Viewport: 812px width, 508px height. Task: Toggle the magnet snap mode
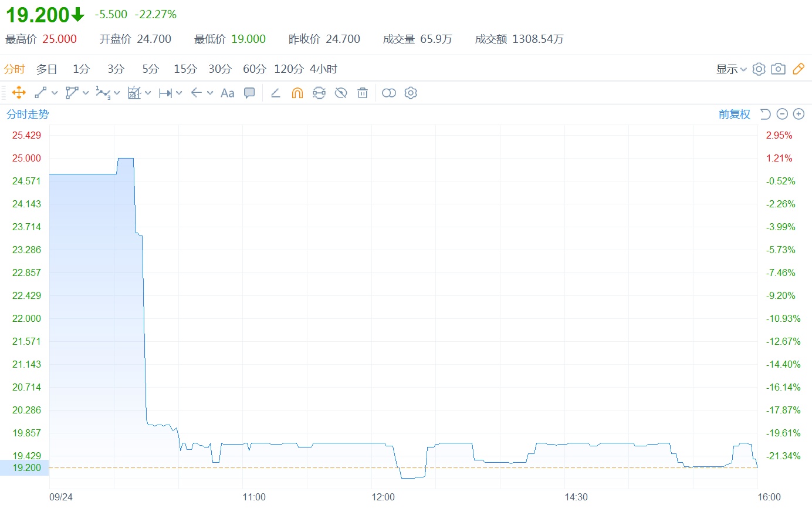click(297, 93)
